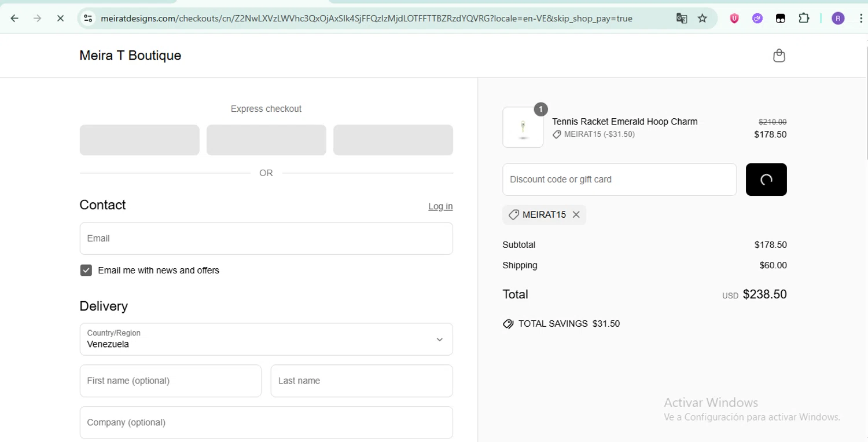Open the purple circular extension icon
The image size is (868, 442).
coord(757,19)
